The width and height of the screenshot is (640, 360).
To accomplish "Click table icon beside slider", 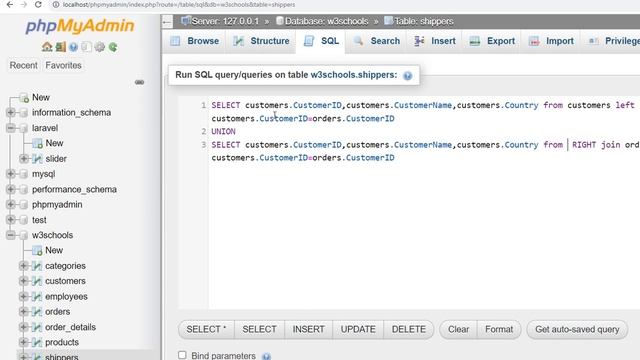I will [x=37, y=158].
